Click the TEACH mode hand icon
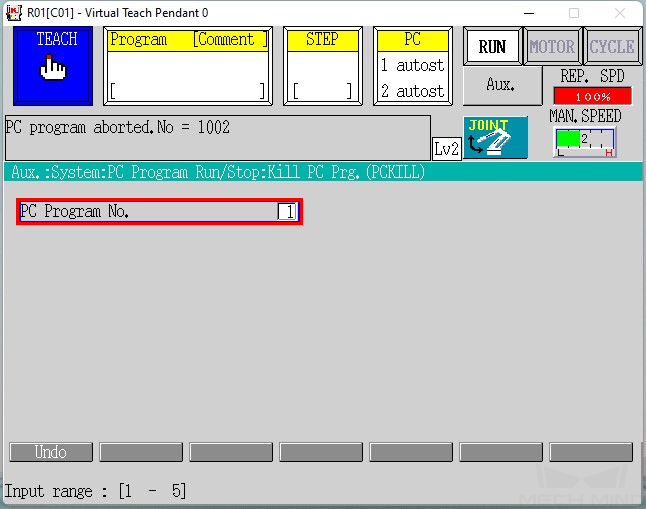This screenshot has width=646, height=509. point(53,66)
